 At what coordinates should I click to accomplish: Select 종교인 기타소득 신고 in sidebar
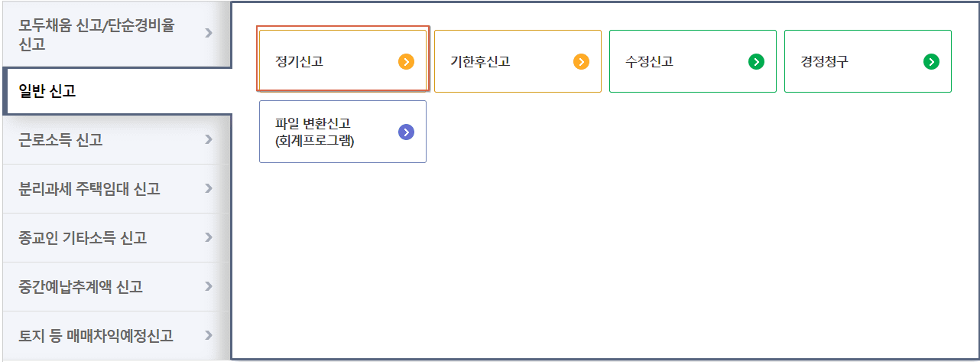pyautogui.click(x=83, y=238)
